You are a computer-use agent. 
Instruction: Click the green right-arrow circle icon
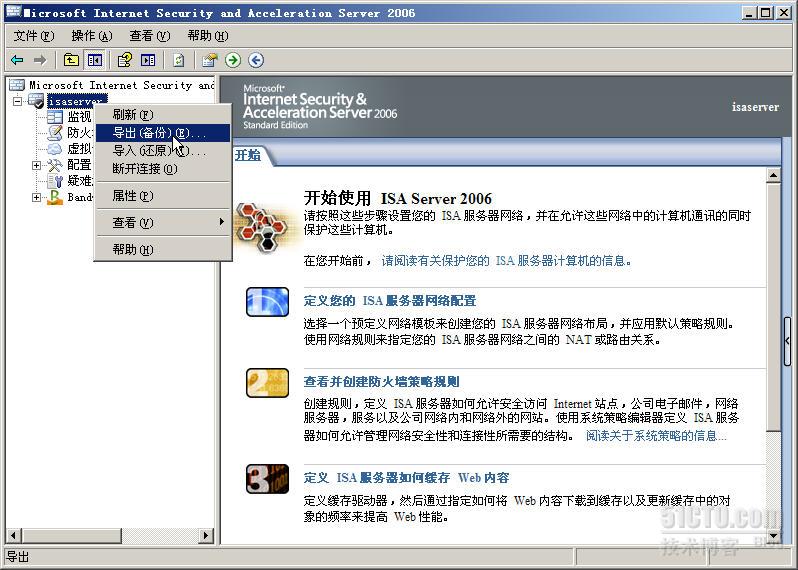click(x=233, y=60)
